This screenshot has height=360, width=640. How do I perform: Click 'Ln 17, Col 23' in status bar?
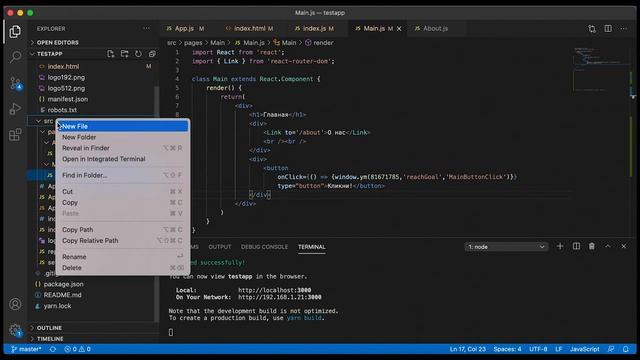coord(467,349)
